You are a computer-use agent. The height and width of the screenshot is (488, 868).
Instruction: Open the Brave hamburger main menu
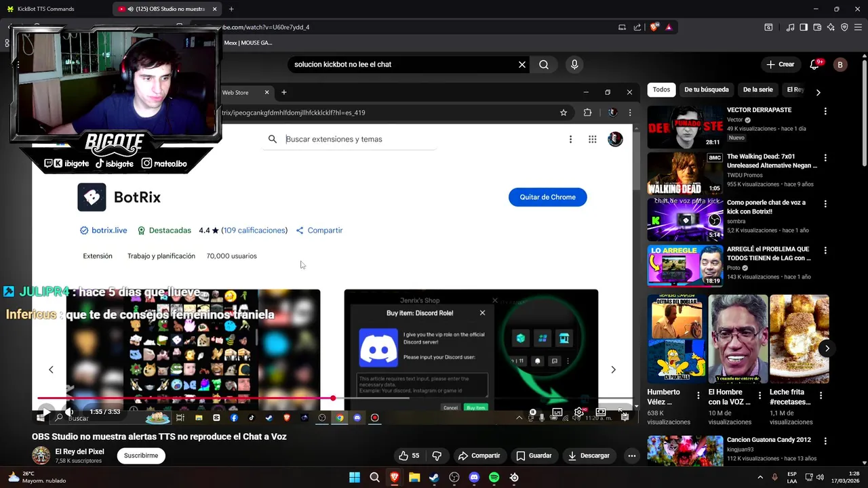pyautogui.click(x=859, y=27)
